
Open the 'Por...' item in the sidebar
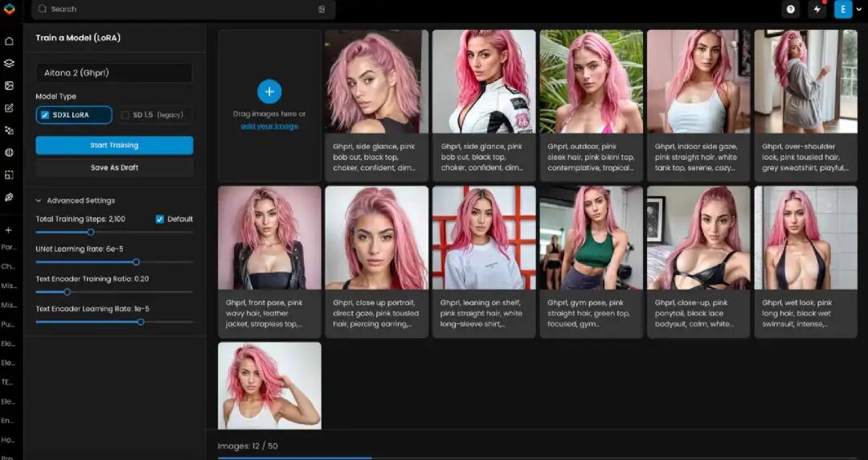tap(8, 247)
